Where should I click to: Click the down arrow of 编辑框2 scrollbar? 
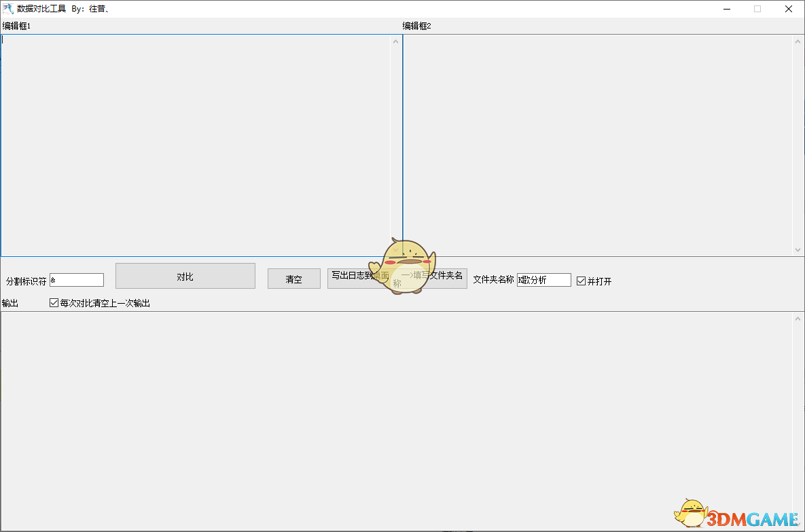click(798, 249)
